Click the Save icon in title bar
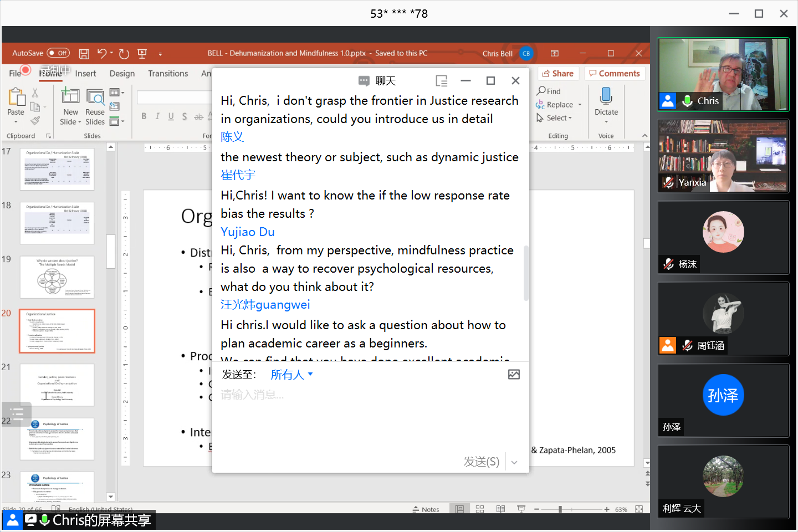This screenshot has width=798, height=532. (84, 54)
